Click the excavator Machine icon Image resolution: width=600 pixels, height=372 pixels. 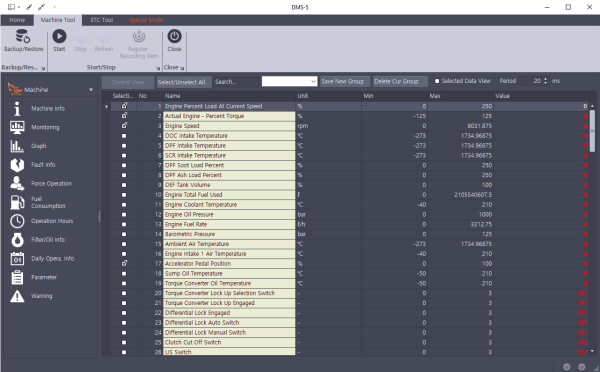(15, 89)
